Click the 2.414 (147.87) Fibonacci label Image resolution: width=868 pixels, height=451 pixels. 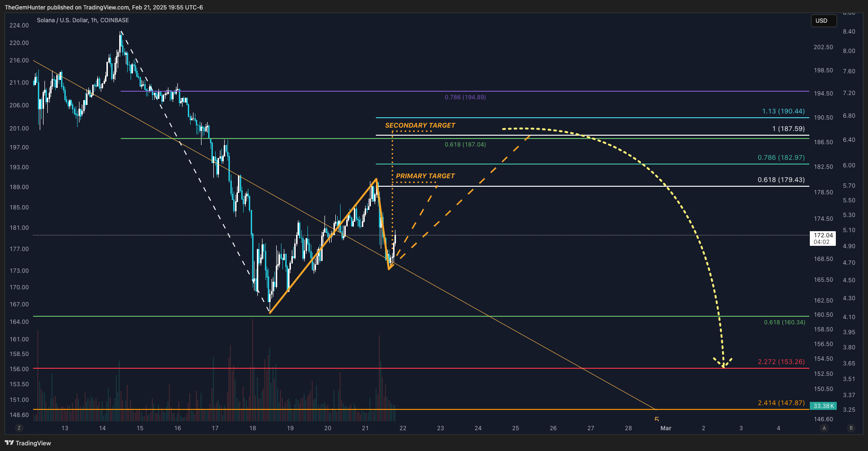click(x=781, y=403)
